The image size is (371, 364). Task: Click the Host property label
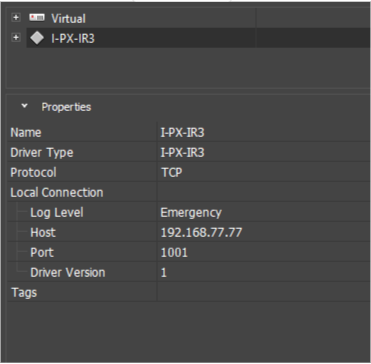coord(43,233)
